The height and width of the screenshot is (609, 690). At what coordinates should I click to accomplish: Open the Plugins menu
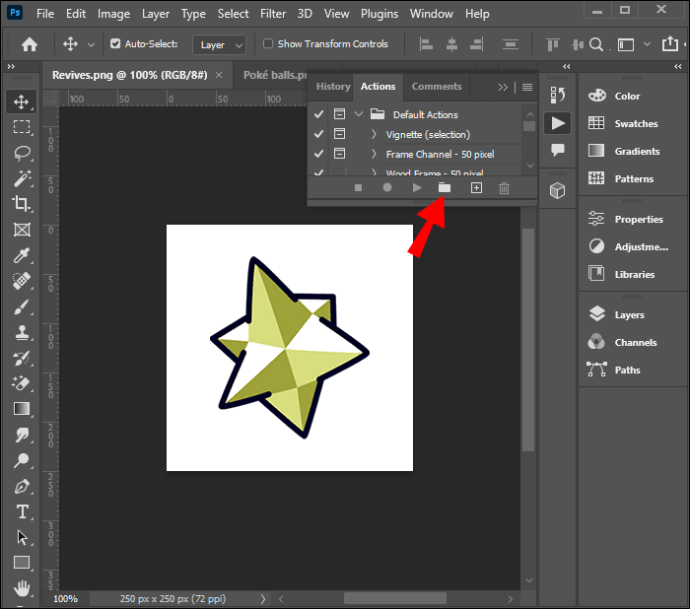379,14
